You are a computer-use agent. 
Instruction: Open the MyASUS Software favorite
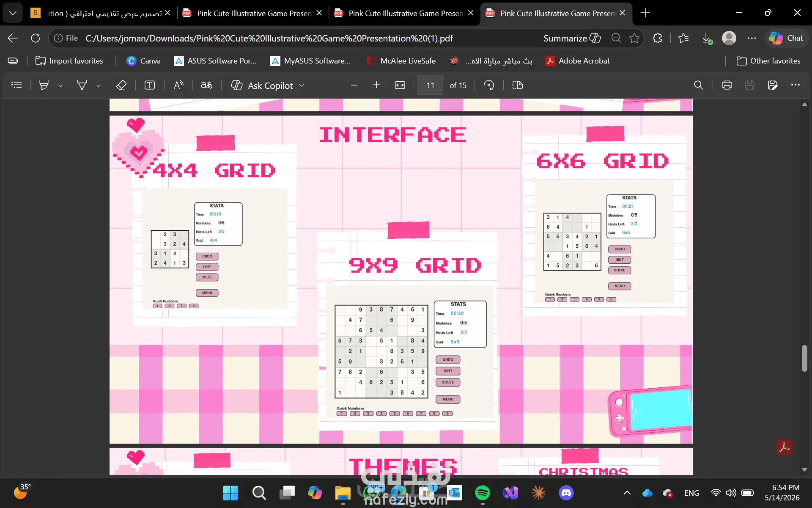310,61
